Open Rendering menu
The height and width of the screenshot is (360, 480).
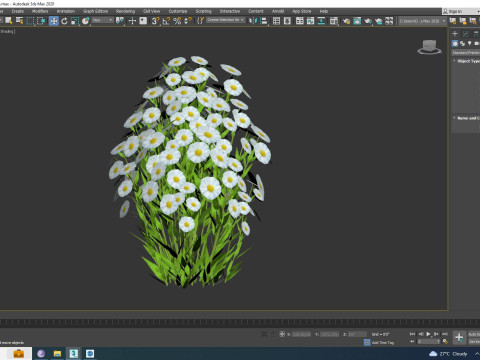[125, 11]
